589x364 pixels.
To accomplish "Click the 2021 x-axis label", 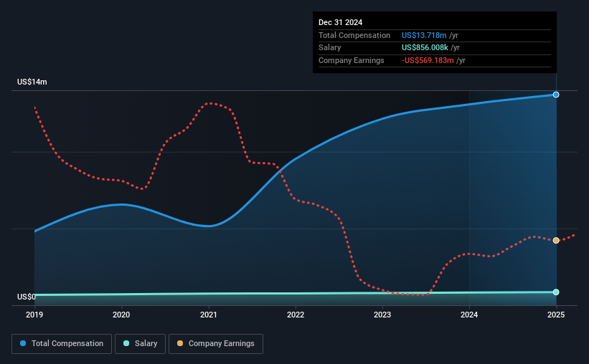I will click(x=209, y=315).
